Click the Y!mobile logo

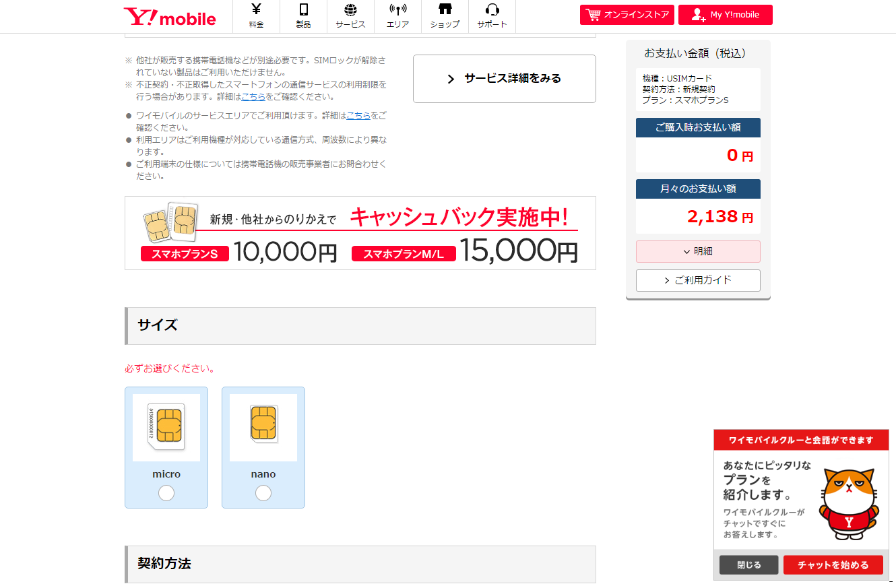click(170, 17)
